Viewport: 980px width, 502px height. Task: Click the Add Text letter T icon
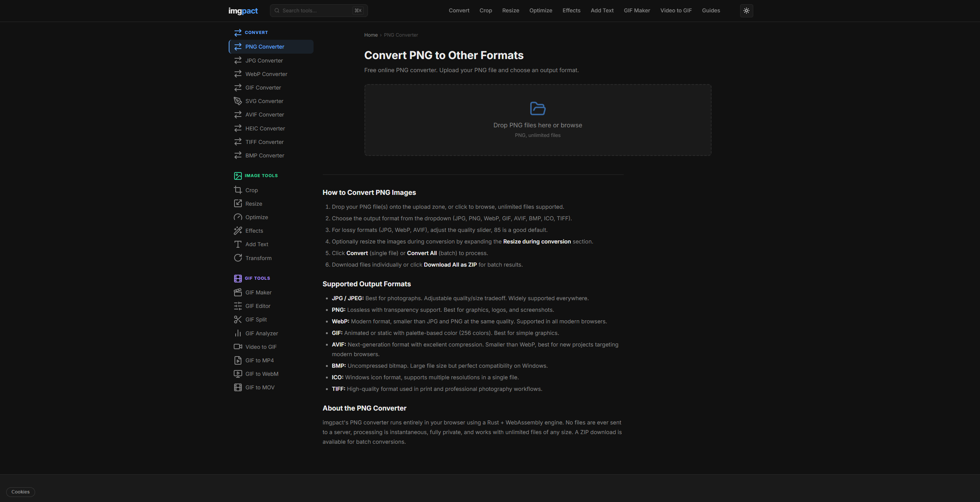click(238, 244)
